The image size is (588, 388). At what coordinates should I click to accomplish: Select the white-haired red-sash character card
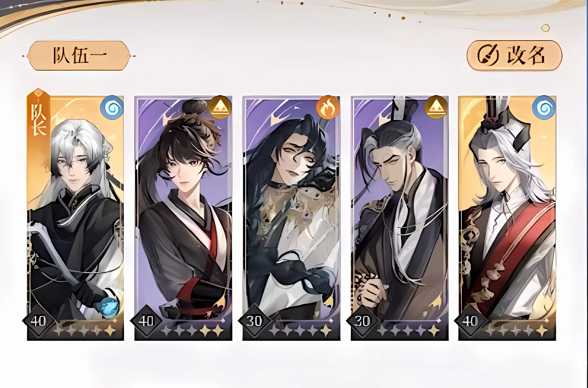[507, 218]
